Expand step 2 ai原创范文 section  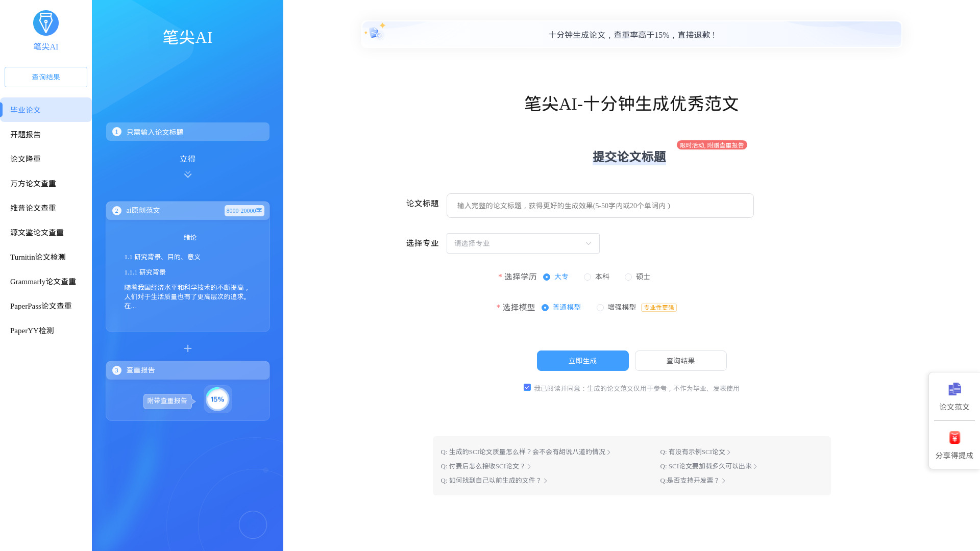pos(187,210)
